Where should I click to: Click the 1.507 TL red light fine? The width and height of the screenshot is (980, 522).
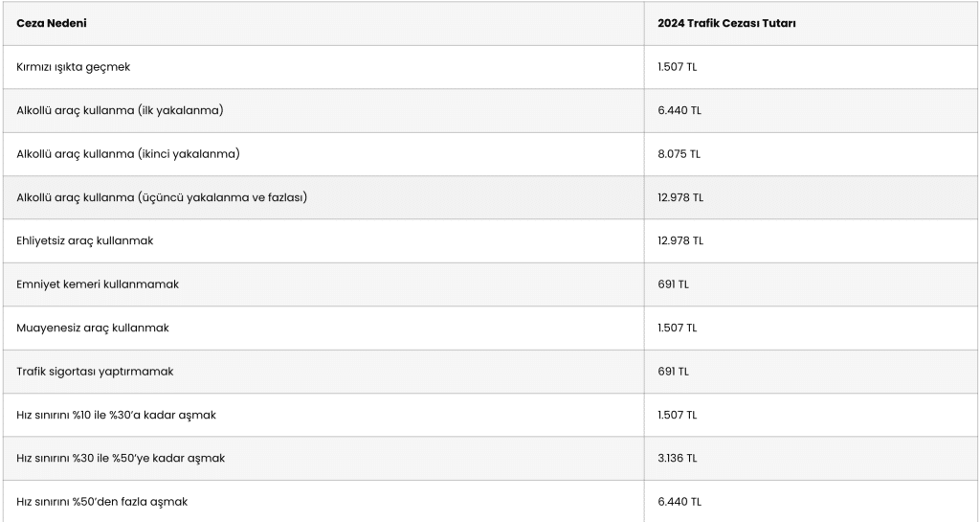(x=678, y=67)
